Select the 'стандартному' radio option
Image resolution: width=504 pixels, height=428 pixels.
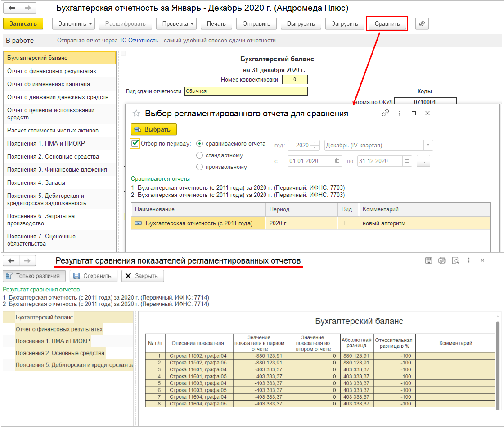200,155
